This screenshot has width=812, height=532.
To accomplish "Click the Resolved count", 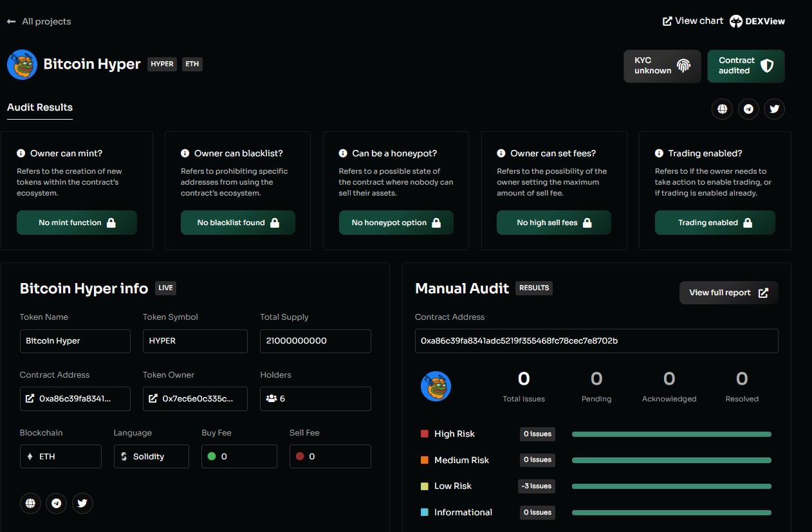I will tap(742, 379).
